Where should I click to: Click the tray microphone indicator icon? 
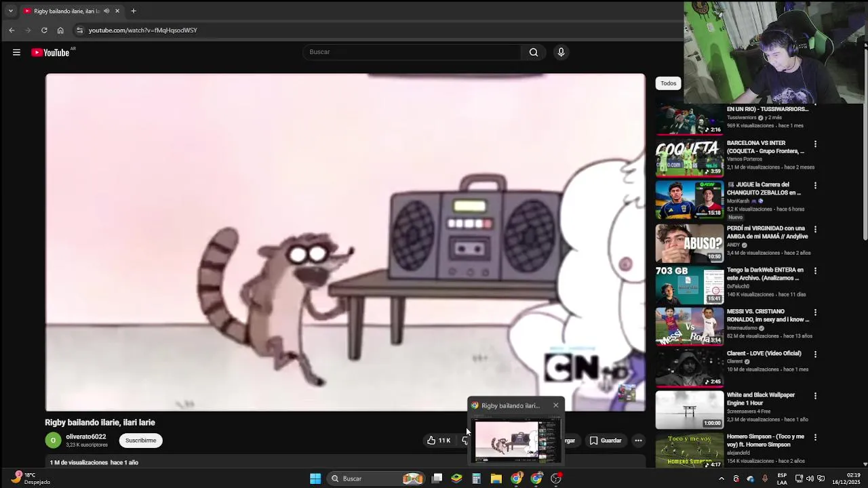765,479
